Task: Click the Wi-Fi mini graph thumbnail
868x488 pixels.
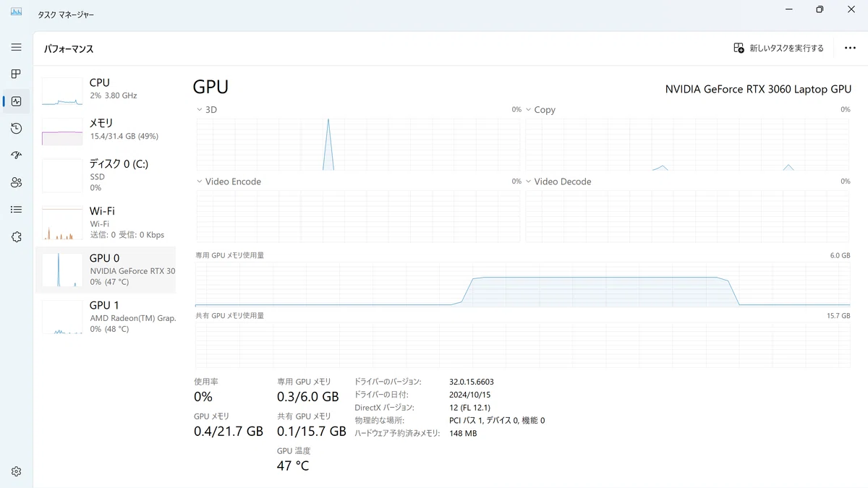Action: click(62, 224)
